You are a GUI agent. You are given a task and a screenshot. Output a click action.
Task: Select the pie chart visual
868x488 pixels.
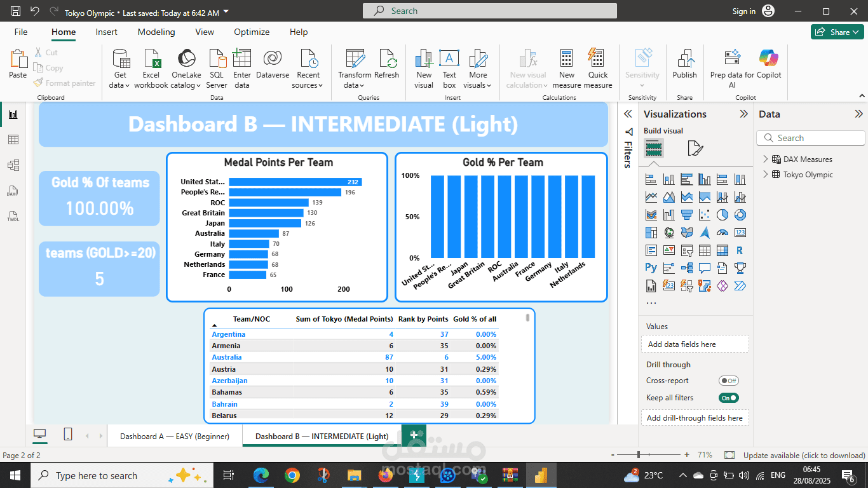(722, 215)
